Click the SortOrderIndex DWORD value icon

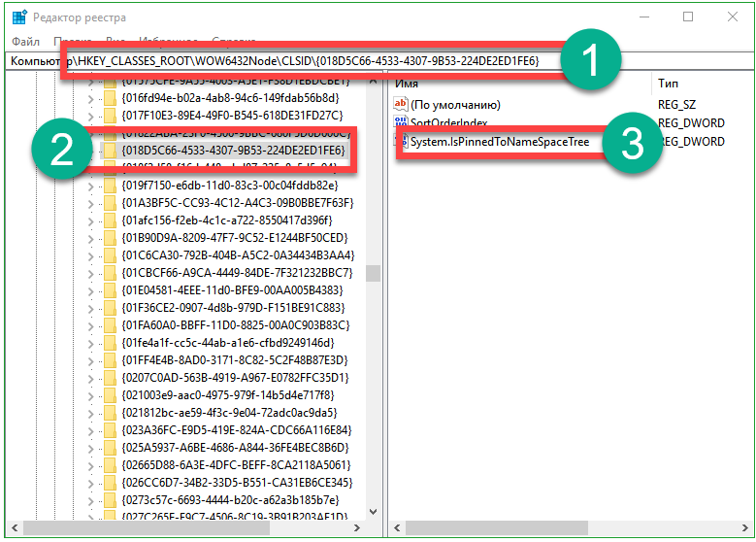[x=401, y=122]
